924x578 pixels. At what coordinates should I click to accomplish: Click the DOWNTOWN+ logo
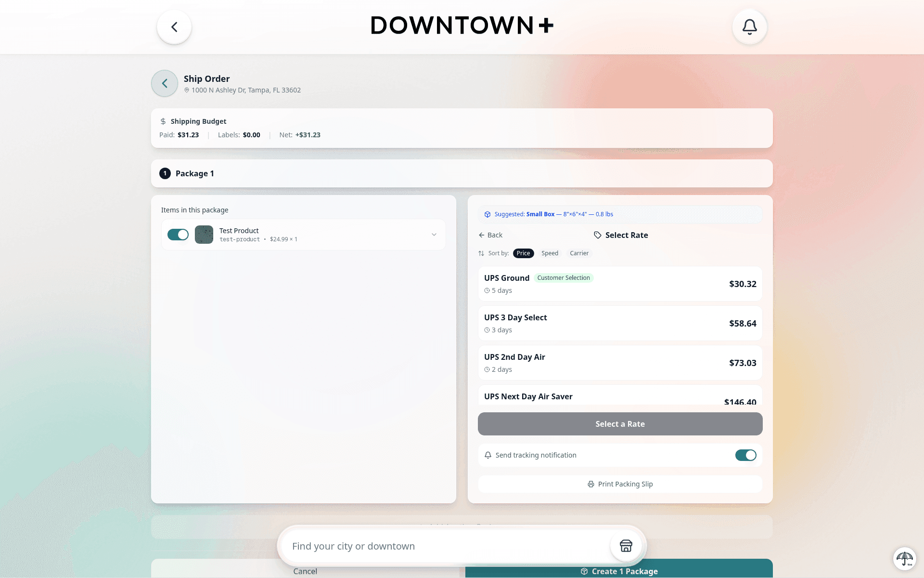point(462,26)
